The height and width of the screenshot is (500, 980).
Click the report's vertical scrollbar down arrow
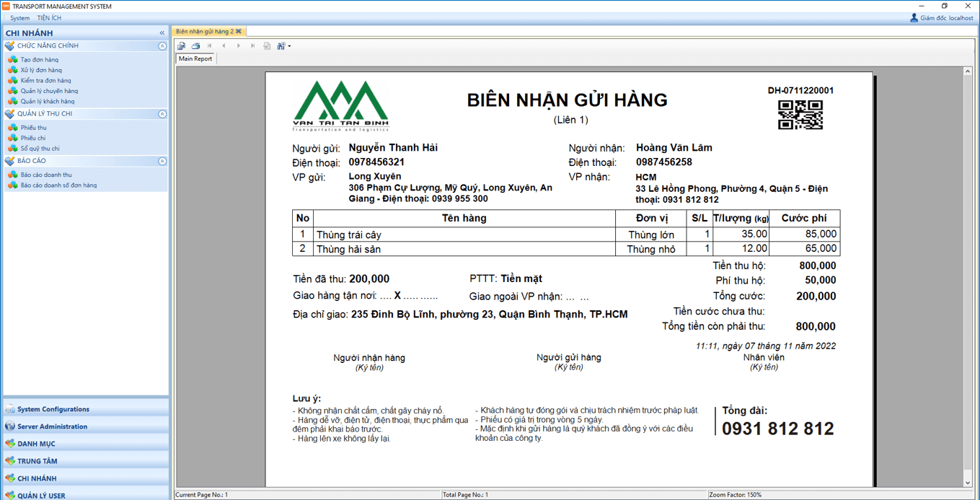pyautogui.click(x=968, y=483)
